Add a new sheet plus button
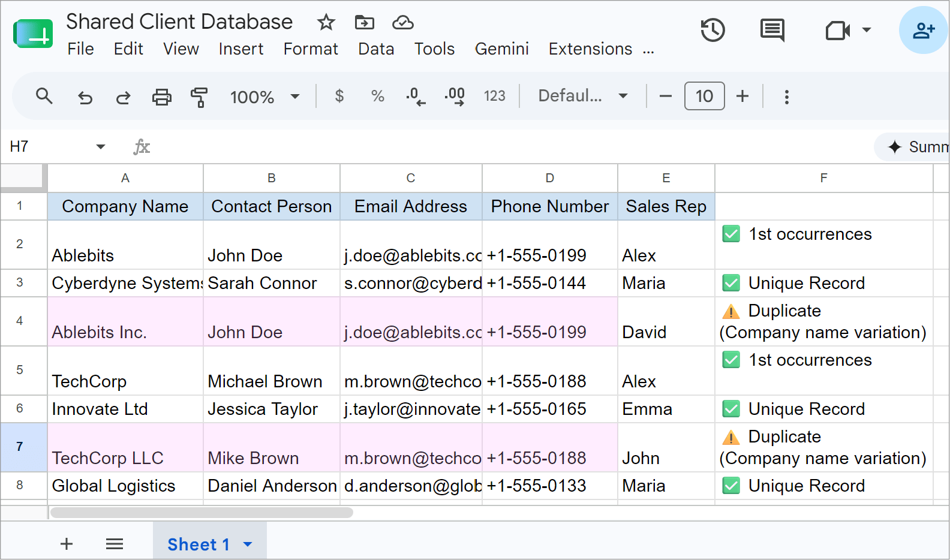 pos(67,544)
